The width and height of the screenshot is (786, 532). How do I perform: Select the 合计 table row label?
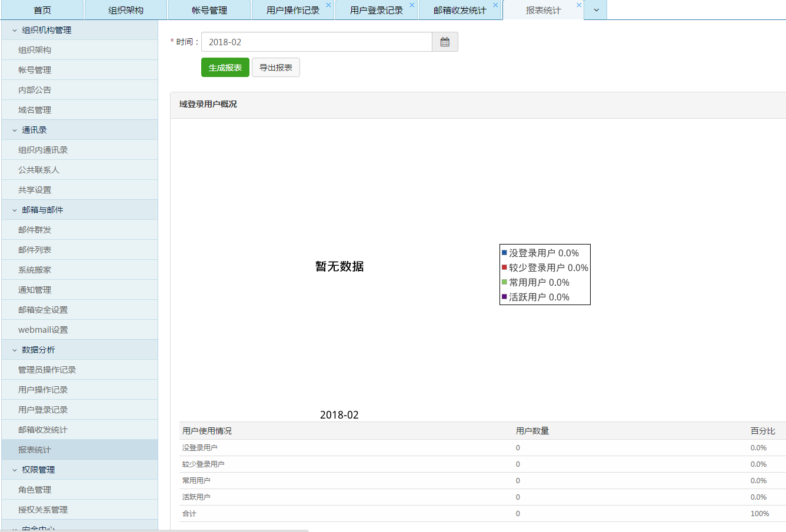pyautogui.click(x=189, y=514)
